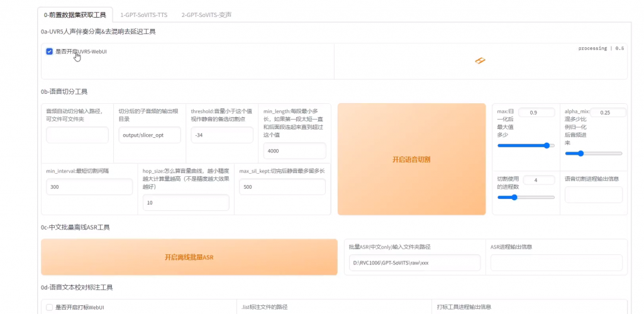
Task: Select the threshold field showing -34
Action: (222, 135)
